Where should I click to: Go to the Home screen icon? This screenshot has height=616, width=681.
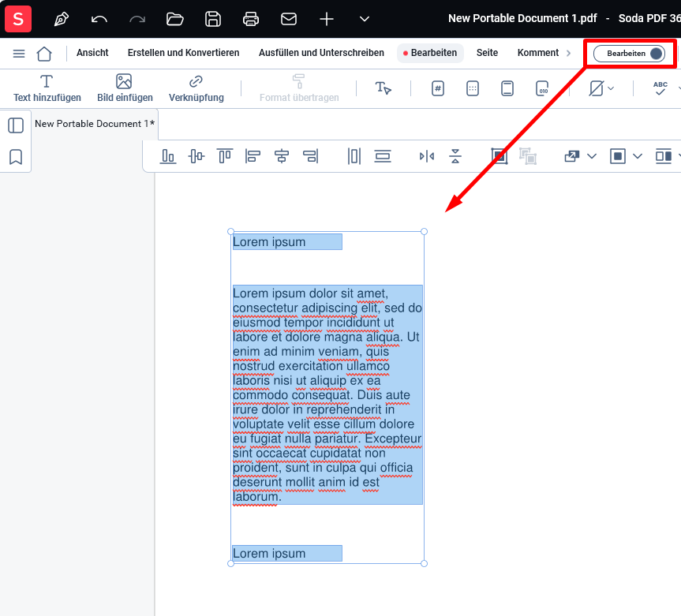click(x=44, y=54)
